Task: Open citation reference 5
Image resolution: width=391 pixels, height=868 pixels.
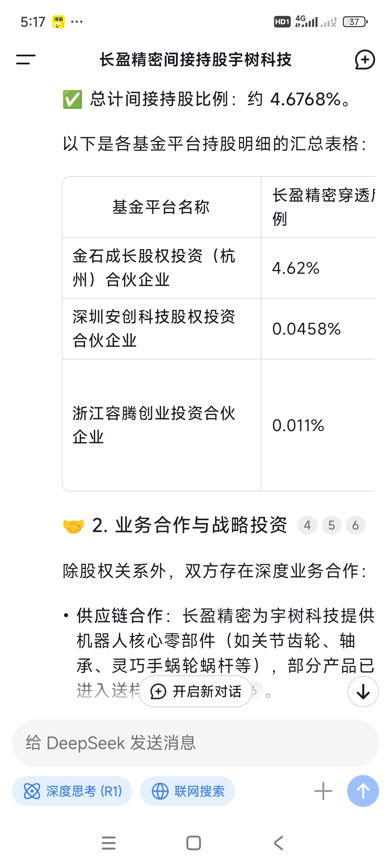Action: coord(332,525)
